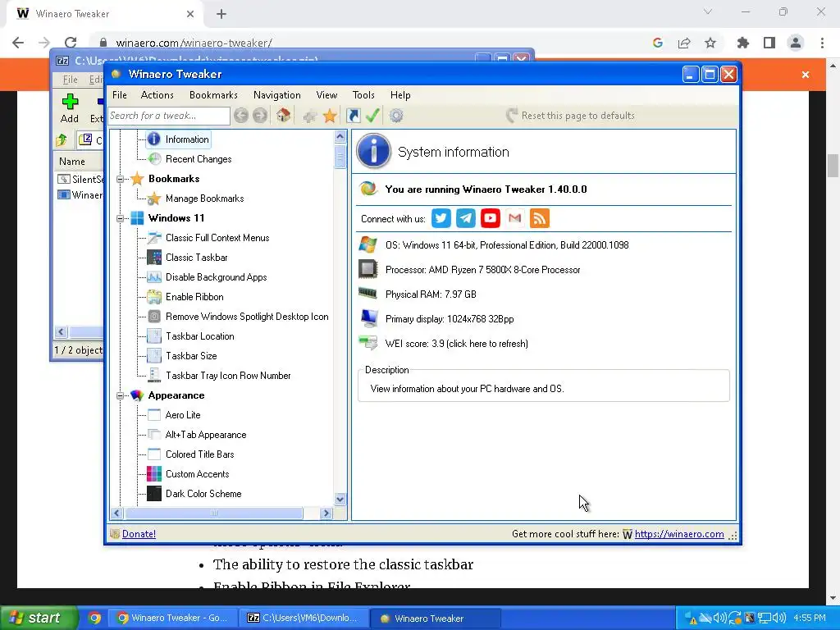Click the up-folder arrow in 7-Zip window

pos(61,139)
